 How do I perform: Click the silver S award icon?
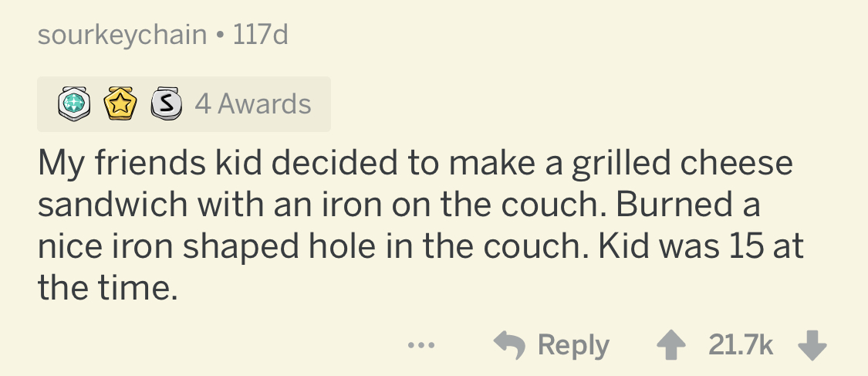164,104
